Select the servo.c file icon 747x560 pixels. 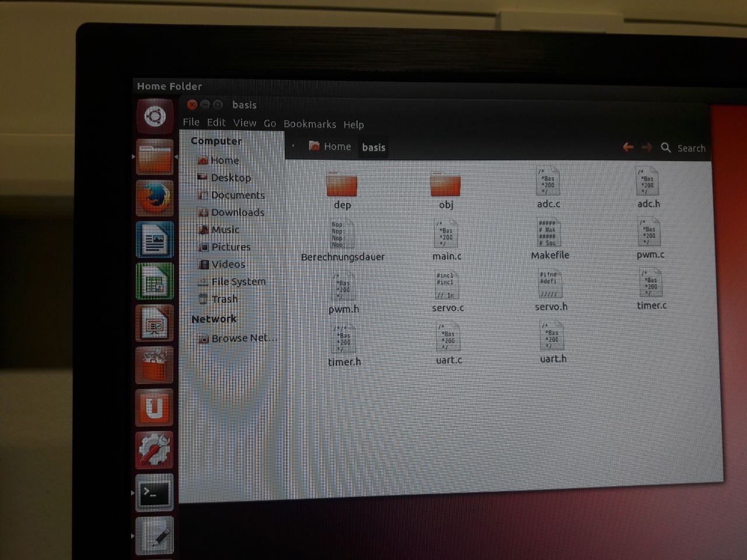(x=447, y=285)
